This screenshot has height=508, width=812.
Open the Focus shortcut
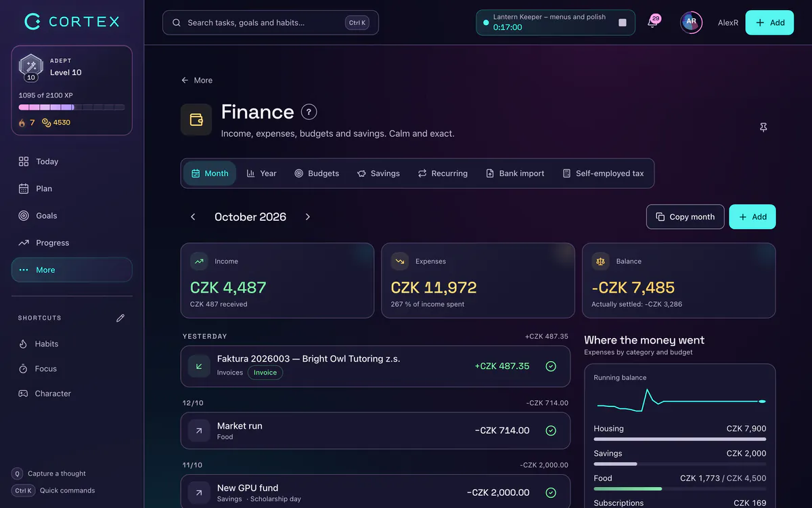pyautogui.click(x=72, y=368)
